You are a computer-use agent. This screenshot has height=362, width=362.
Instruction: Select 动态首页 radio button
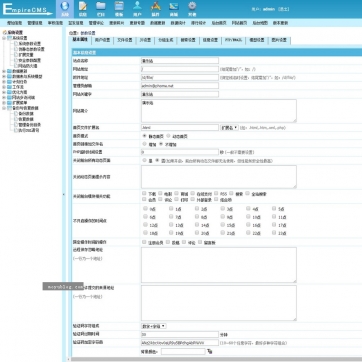pyautogui.click(x=168, y=136)
